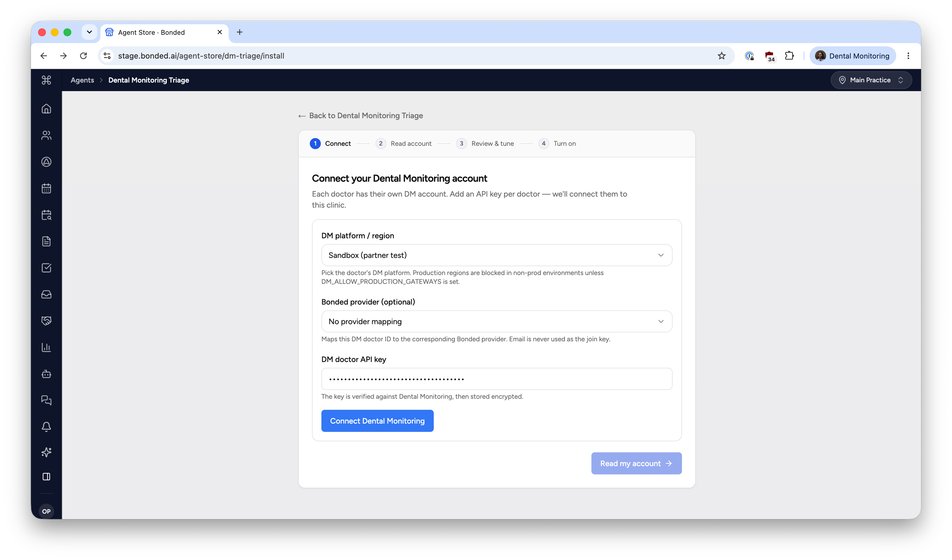
Task: Reload the page
Action: [x=83, y=56]
